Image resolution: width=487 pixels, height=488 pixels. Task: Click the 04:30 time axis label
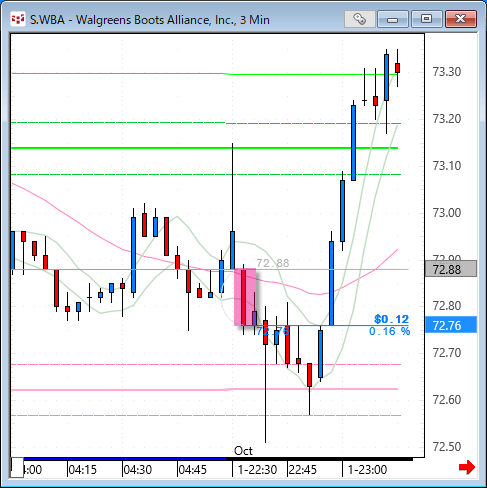(138, 470)
